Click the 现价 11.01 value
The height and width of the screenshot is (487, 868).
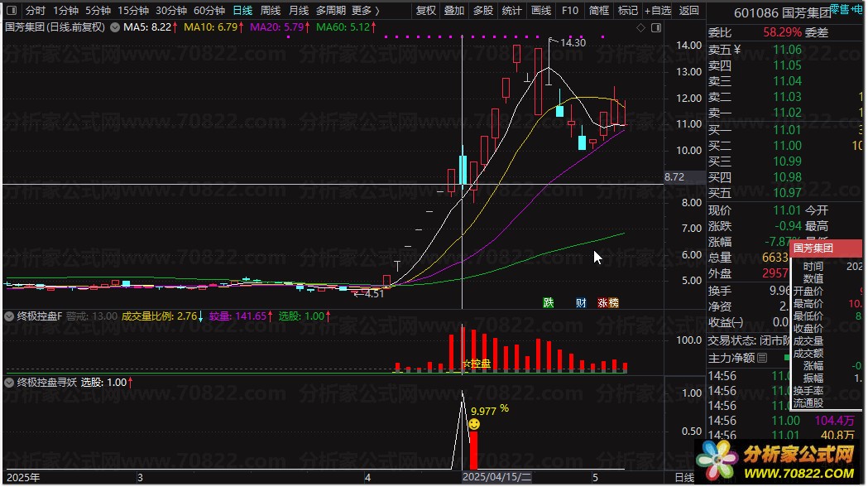(x=787, y=210)
